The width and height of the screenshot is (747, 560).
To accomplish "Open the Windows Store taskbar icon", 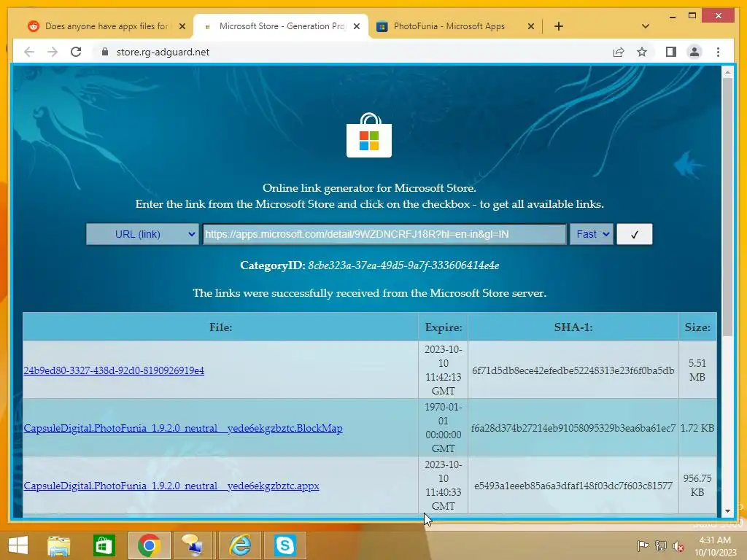I will coord(104,545).
